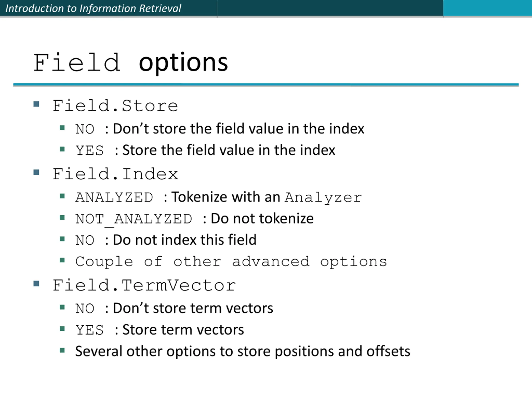Click the teal horizontal rule under the title

pos(266,85)
